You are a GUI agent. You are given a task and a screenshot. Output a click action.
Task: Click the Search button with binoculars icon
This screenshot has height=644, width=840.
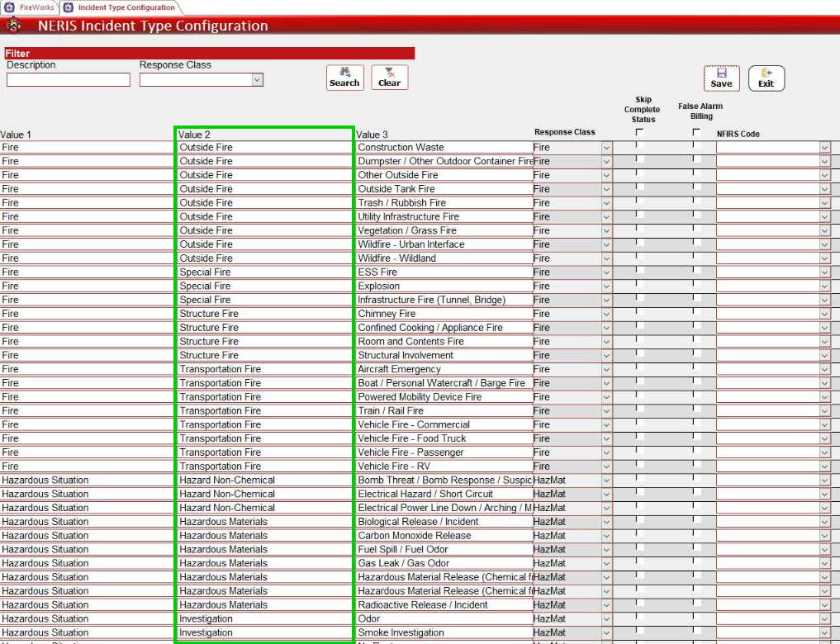(344, 77)
